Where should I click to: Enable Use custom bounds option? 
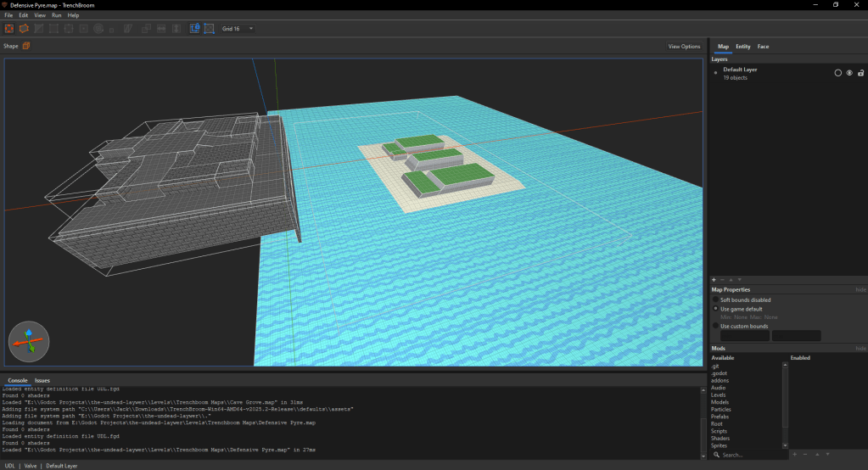(x=715, y=326)
